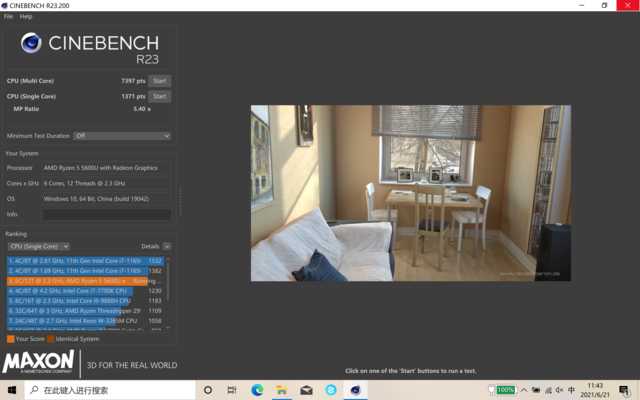Click the Maxon logo
Viewport: 640px width, 400px height.
pos(38,361)
